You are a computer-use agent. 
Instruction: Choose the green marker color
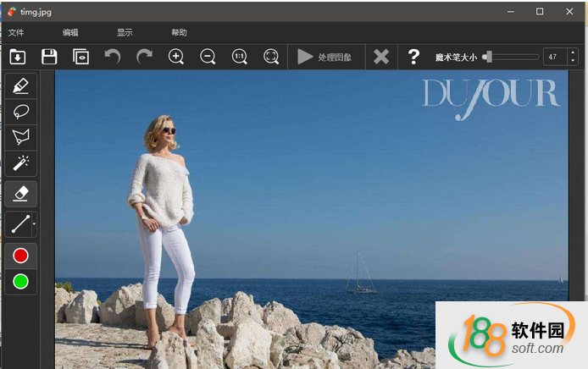pos(21,281)
